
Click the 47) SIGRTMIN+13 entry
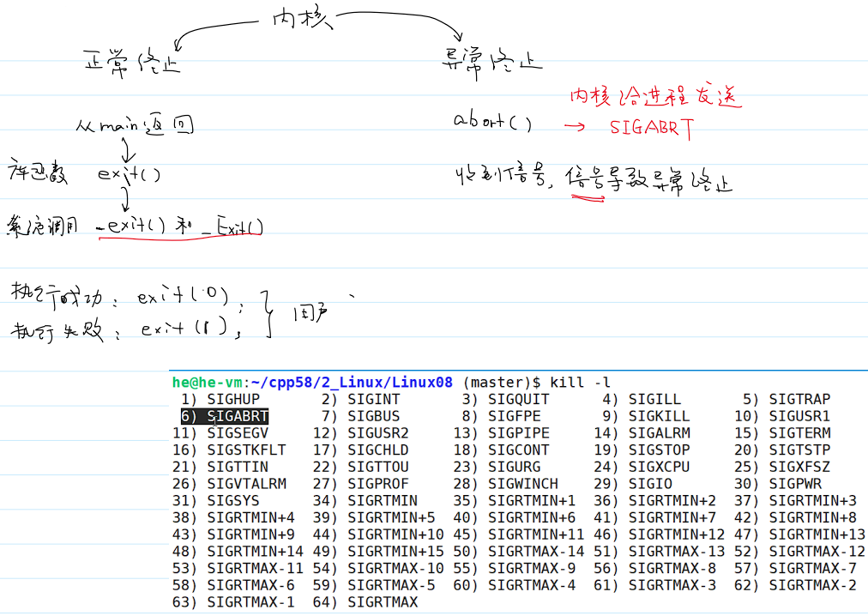click(800, 534)
